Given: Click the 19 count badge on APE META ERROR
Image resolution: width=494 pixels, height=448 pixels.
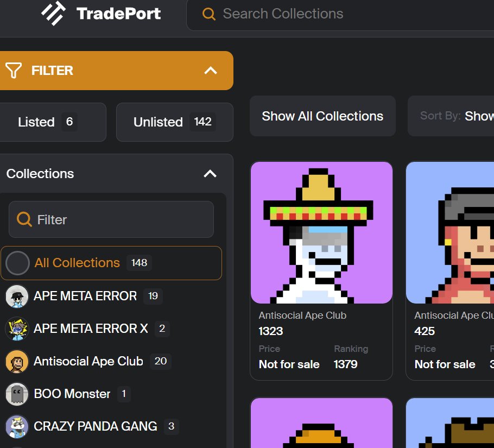Looking at the screenshot, I should click(153, 296).
